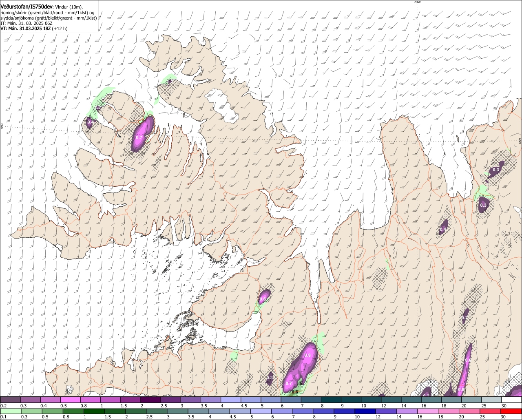Screen dimensions: 522x420
Task: Pick the 0.3 swatch in the green rain legend
Action: coord(32,411)
